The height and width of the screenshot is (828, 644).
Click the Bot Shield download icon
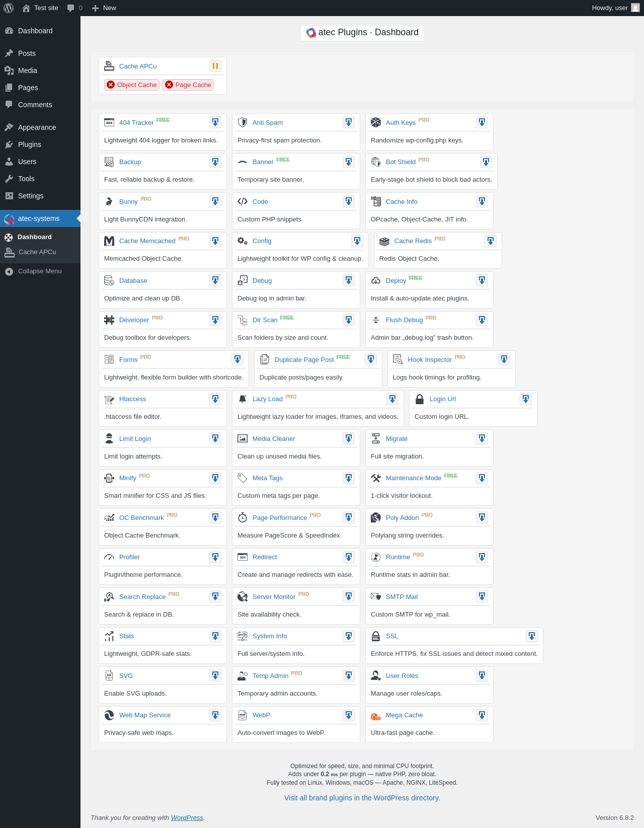click(486, 162)
